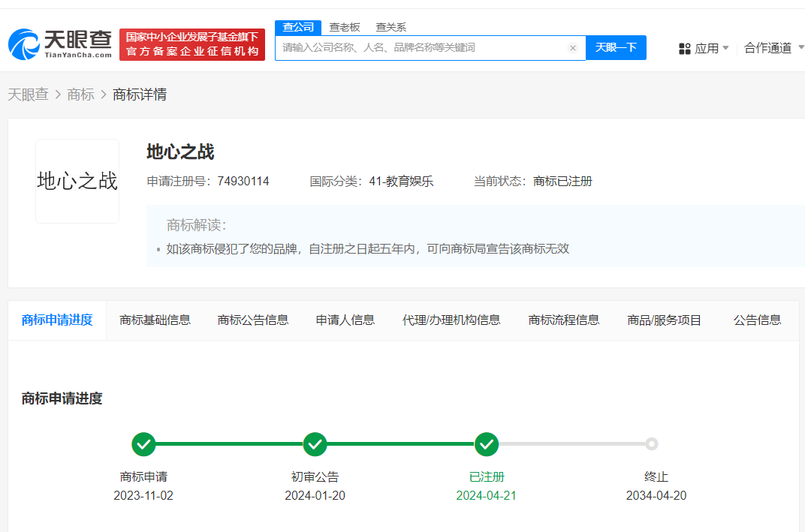Click the green progress bar between milestones
805x532 pixels.
(229, 444)
